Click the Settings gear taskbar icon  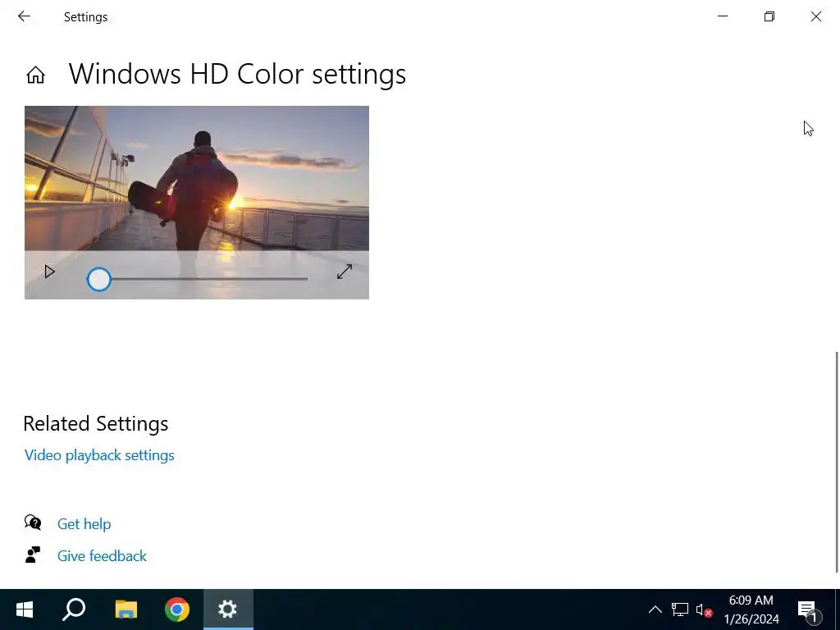[x=228, y=609]
